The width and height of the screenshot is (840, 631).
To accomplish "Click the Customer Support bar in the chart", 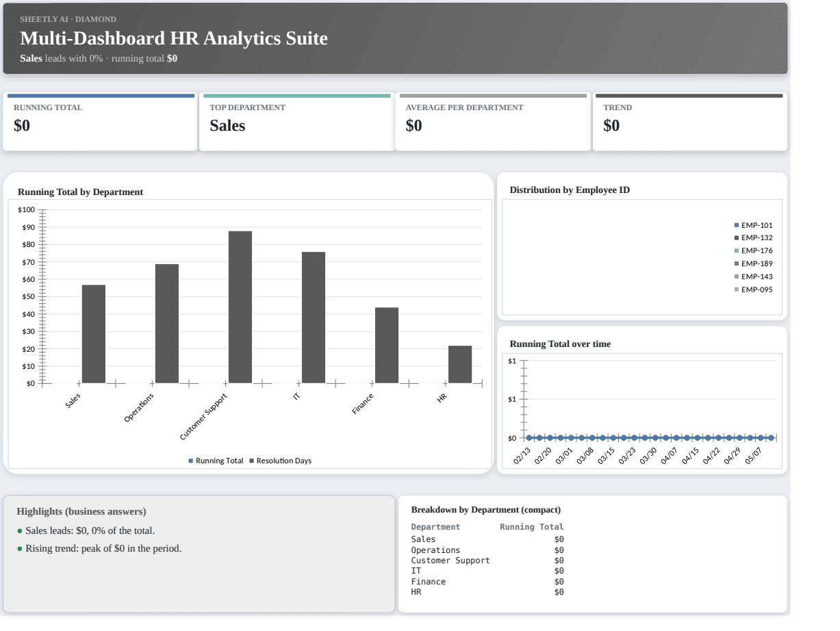I will 240,307.
